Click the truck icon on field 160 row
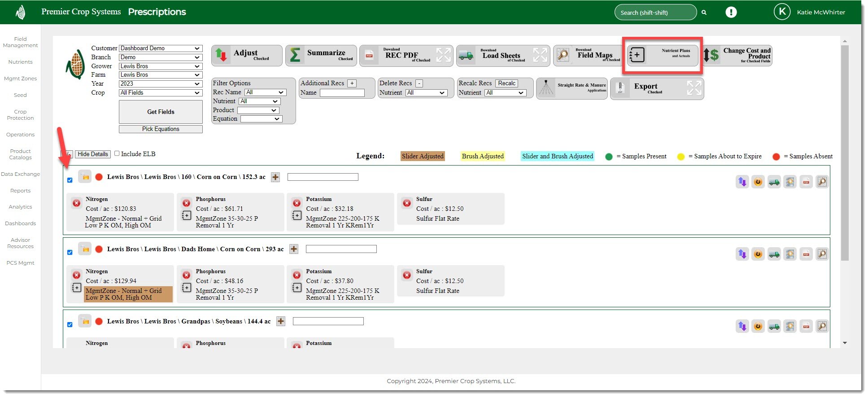 click(x=774, y=182)
